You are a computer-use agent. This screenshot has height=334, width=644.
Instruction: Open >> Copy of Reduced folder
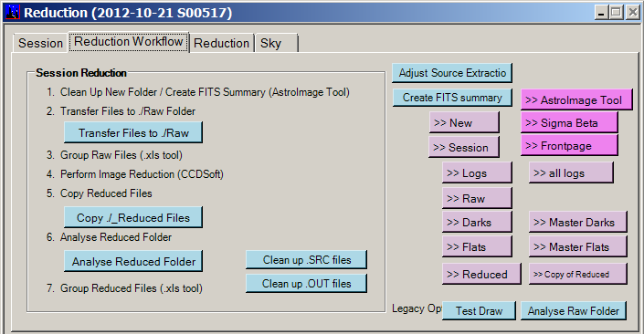tap(578, 274)
